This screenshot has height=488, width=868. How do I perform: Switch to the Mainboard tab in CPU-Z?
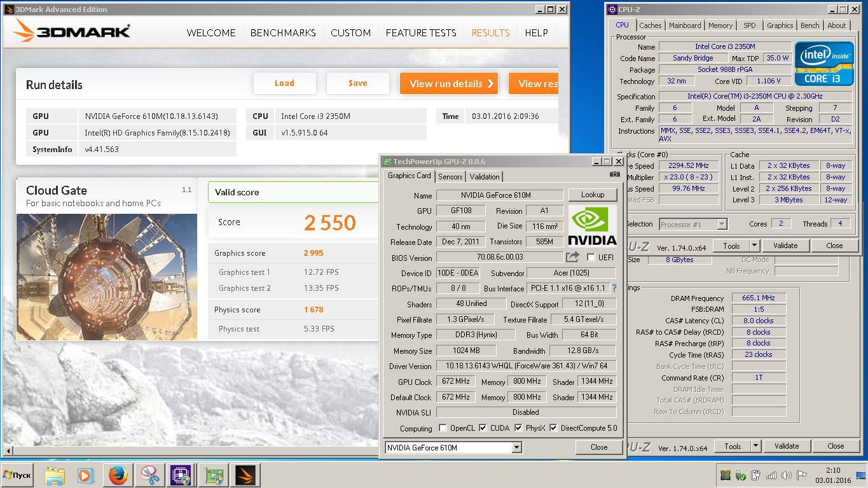(x=685, y=25)
